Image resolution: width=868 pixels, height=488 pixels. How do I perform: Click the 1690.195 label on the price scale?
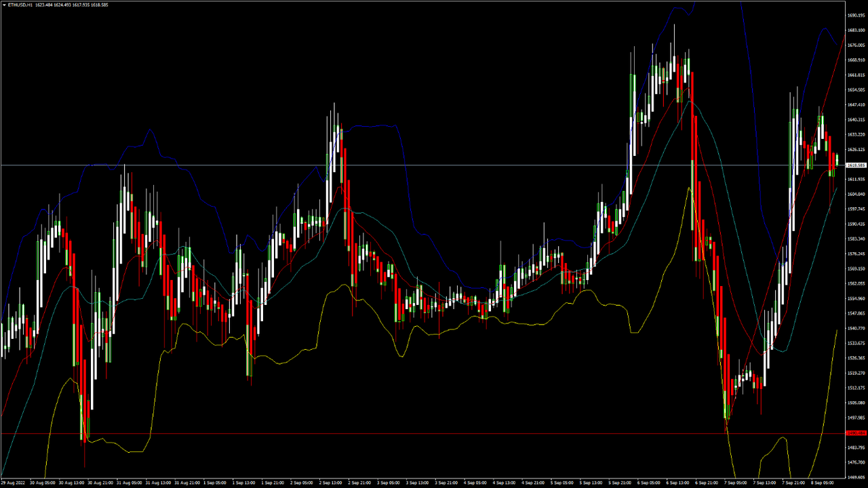tap(856, 15)
